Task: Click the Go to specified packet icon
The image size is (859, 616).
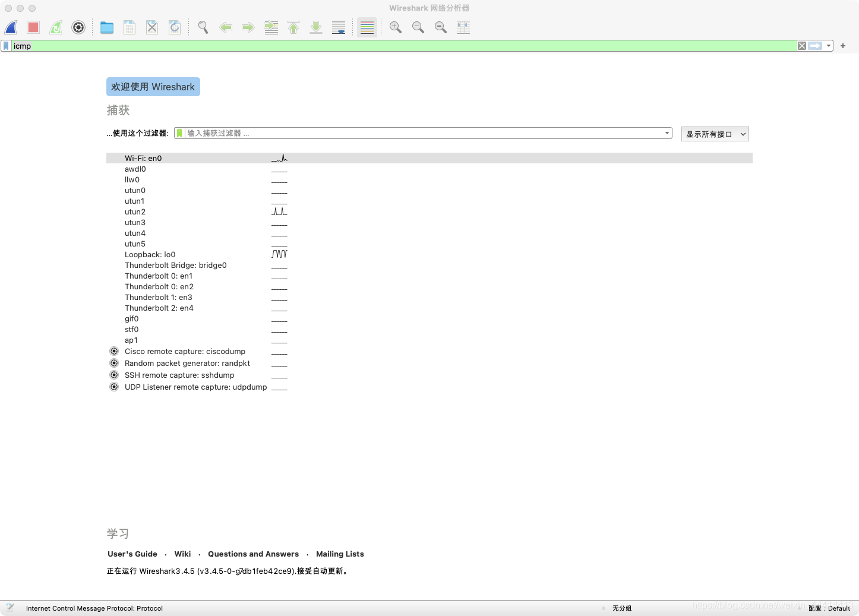Action: (x=271, y=27)
